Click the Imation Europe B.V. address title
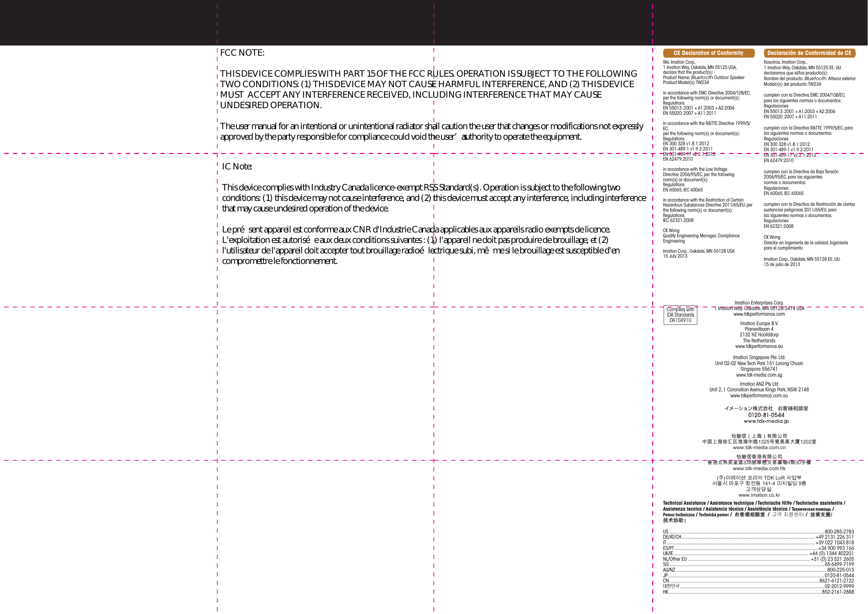 [759, 323]
